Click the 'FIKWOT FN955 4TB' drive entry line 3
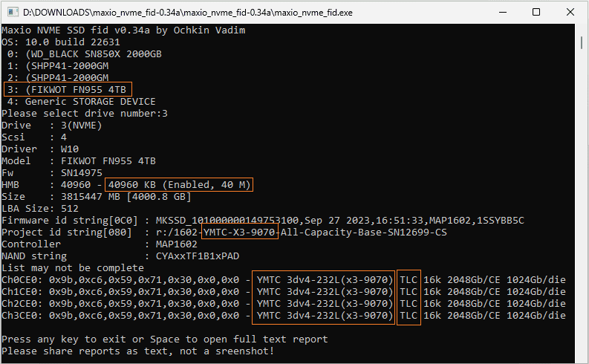589x364 pixels. (68, 90)
